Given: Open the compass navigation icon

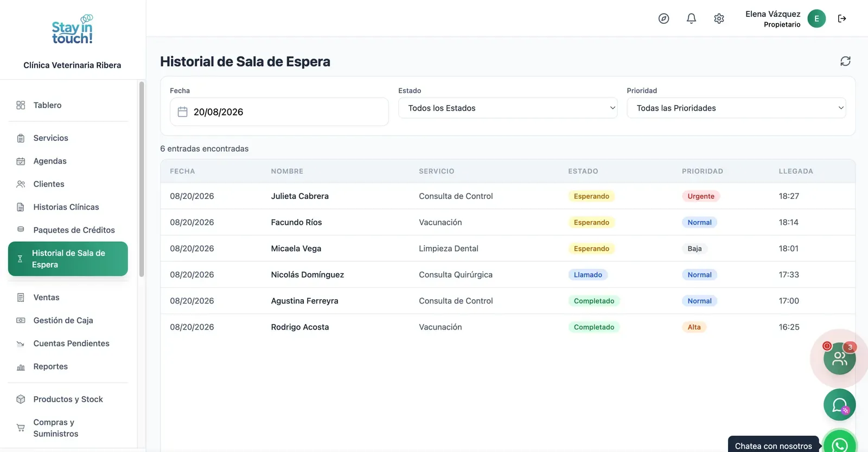Looking at the screenshot, I should pyautogui.click(x=663, y=19).
